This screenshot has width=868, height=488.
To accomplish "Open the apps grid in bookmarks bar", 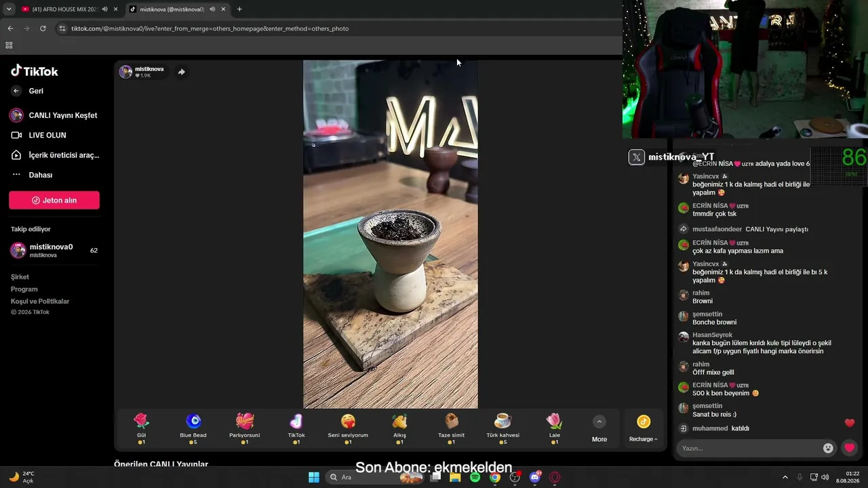I will point(9,45).
